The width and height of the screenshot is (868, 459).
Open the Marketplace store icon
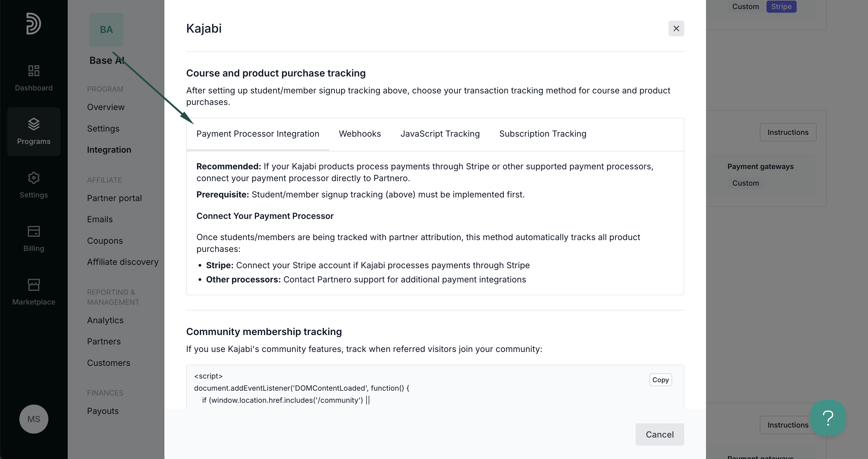click(34, 285)
